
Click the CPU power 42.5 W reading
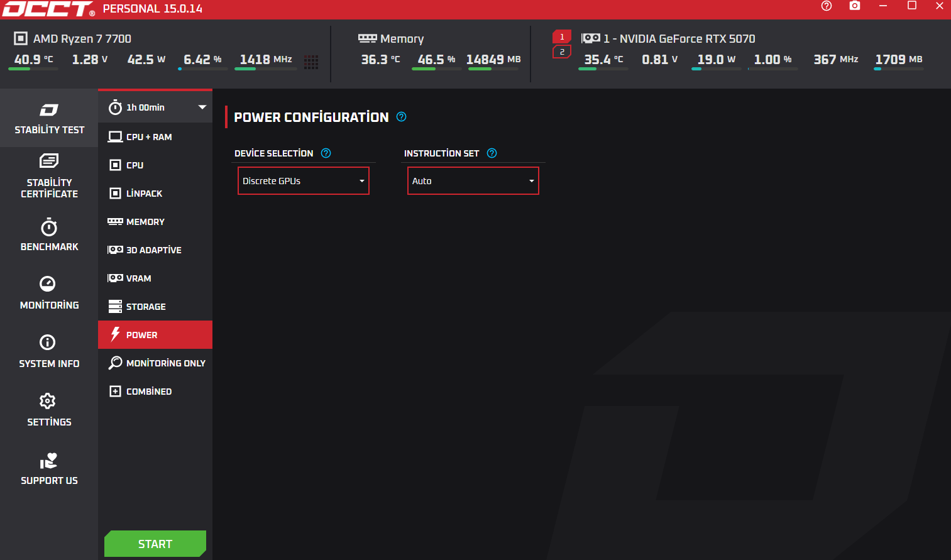146,60
